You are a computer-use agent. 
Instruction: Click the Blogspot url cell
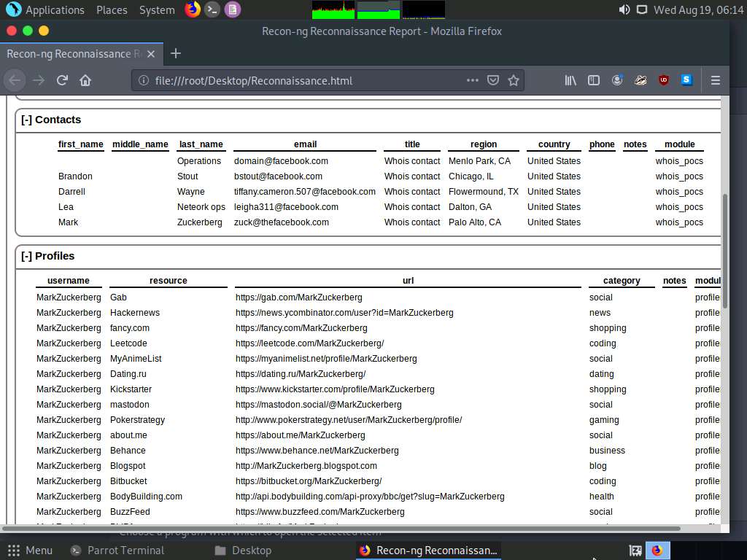tap(306, 466)
